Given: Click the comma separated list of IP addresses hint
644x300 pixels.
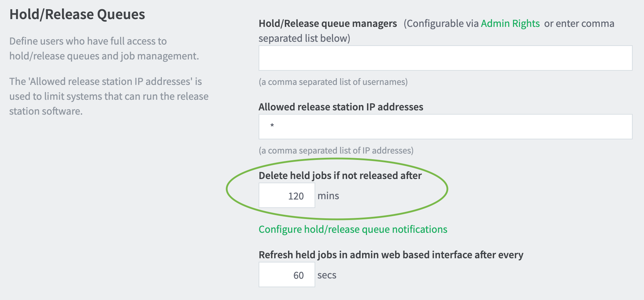Looking at the screenshot, I should point(336,151).
